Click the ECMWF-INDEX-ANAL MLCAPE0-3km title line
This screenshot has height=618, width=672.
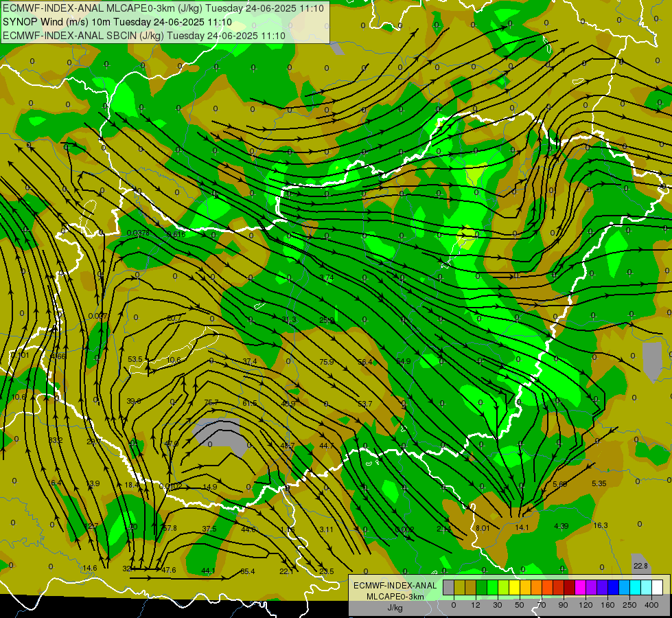click(163, 8)
